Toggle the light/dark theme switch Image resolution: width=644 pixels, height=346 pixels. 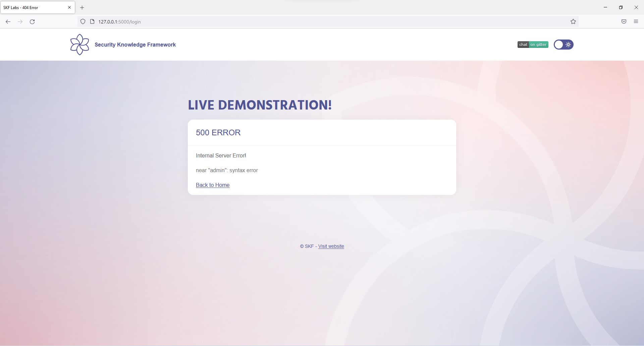pos(563,45)
